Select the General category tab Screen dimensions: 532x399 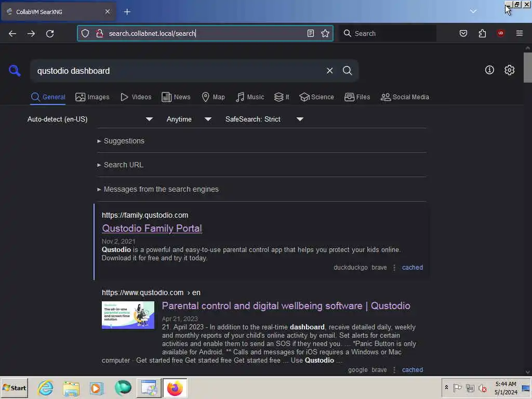[48, 97]
